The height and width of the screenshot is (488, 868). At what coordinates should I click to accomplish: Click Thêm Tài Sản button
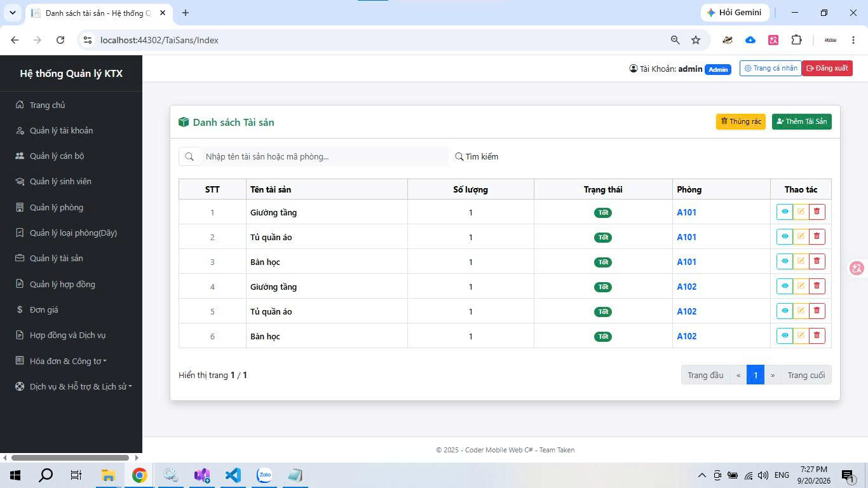pyautogui.click(x=802, y=121)
